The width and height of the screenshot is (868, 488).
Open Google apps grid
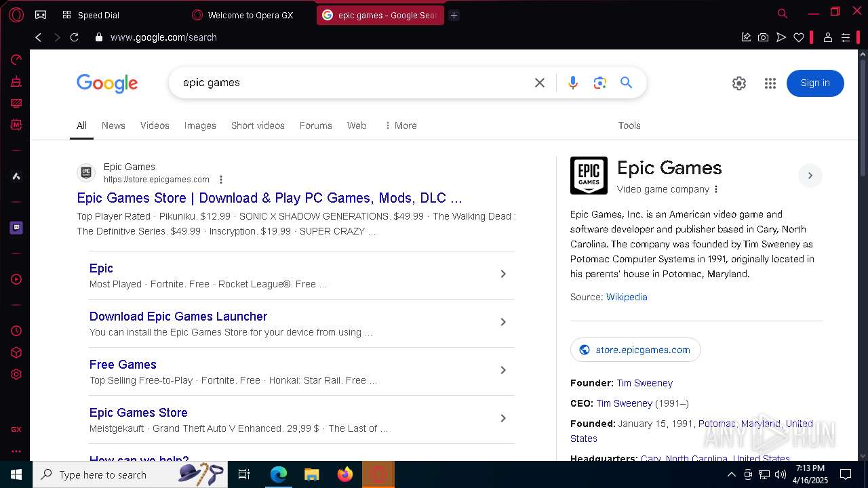pyautogui.click(x=770, y=83)
